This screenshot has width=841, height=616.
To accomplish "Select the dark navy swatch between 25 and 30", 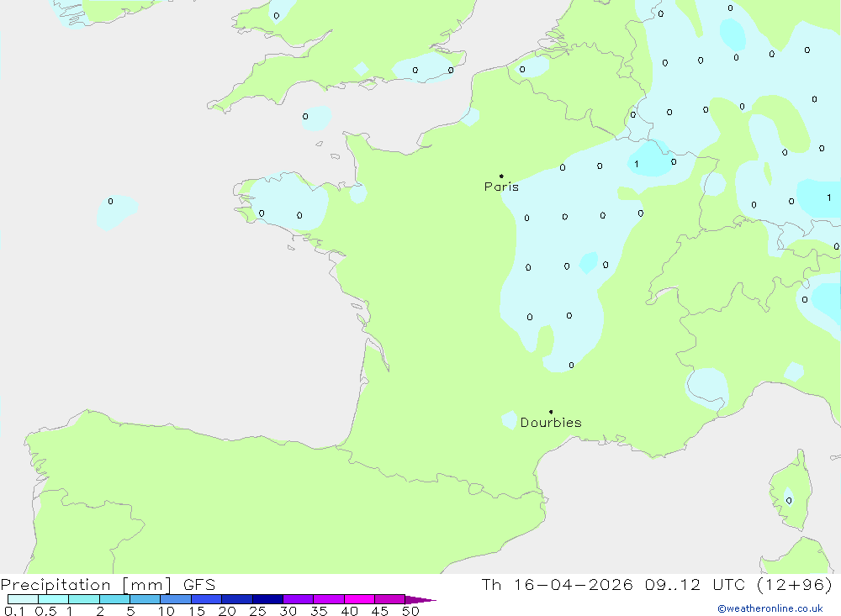I will [267, 599].
